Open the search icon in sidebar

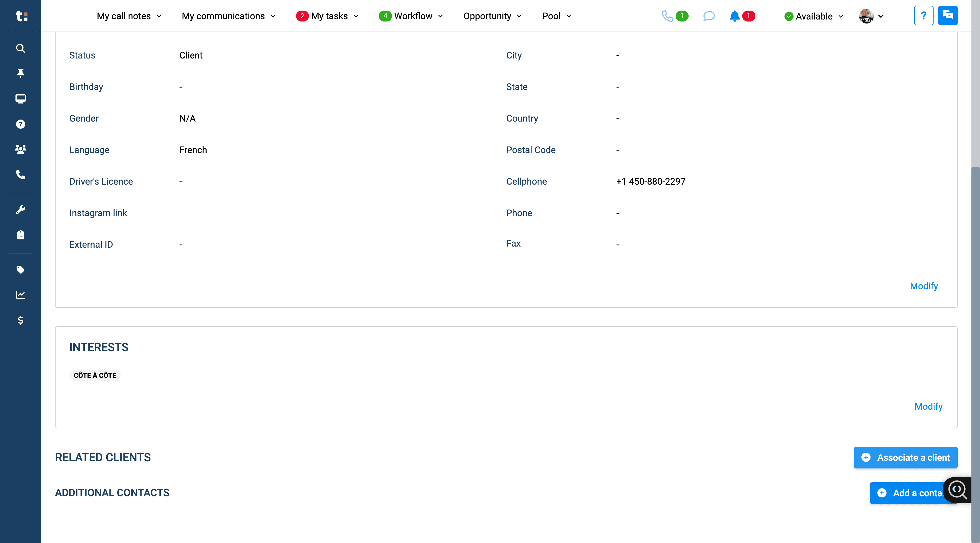21,48
